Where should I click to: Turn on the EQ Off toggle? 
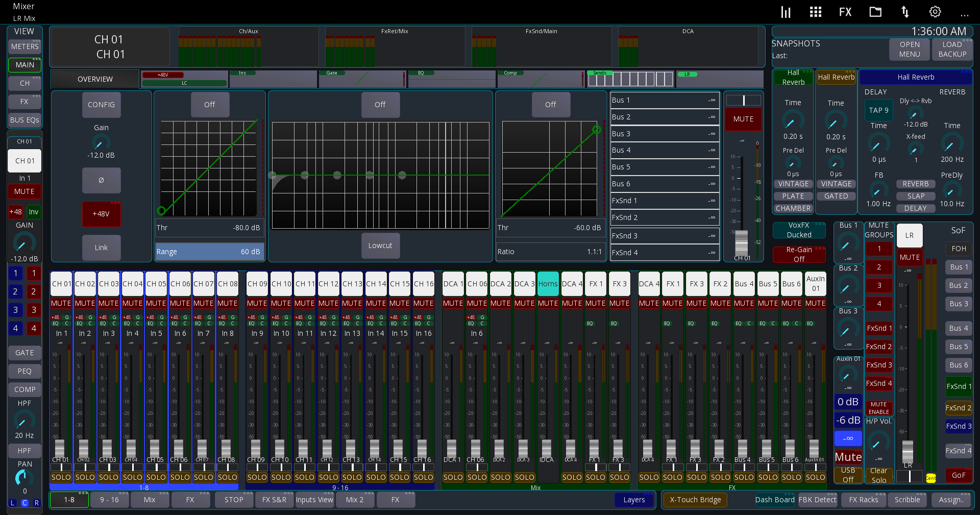pos(380,105)
